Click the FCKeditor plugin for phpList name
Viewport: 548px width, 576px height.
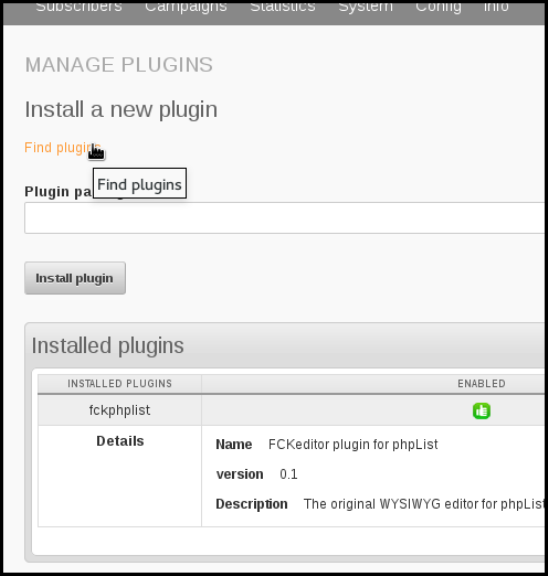[x=353, y=444]
